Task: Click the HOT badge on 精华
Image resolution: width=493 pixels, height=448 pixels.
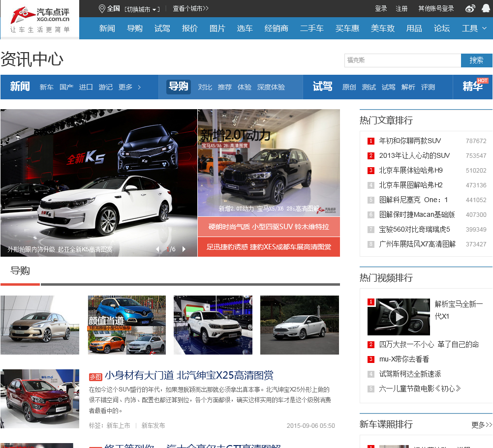Action: pyautogui.click(x=482, y=81)
